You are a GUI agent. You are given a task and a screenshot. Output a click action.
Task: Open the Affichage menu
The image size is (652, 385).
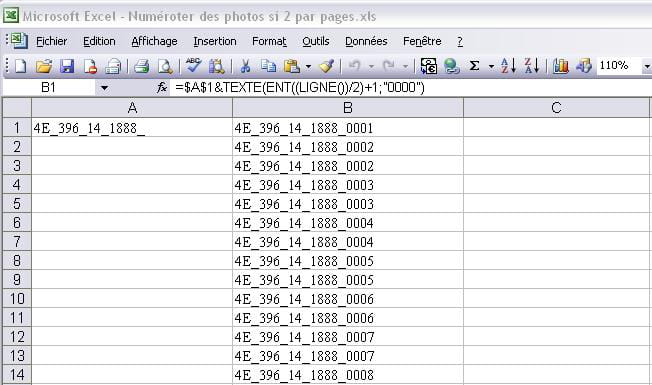pyautogui.click(x=154, y=41)
